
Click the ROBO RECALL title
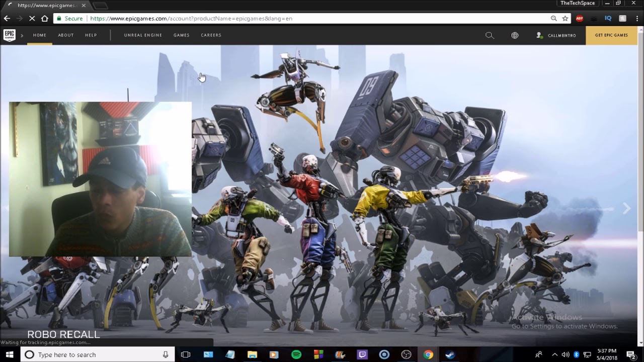pyautogui.click(x=63, y=334)
